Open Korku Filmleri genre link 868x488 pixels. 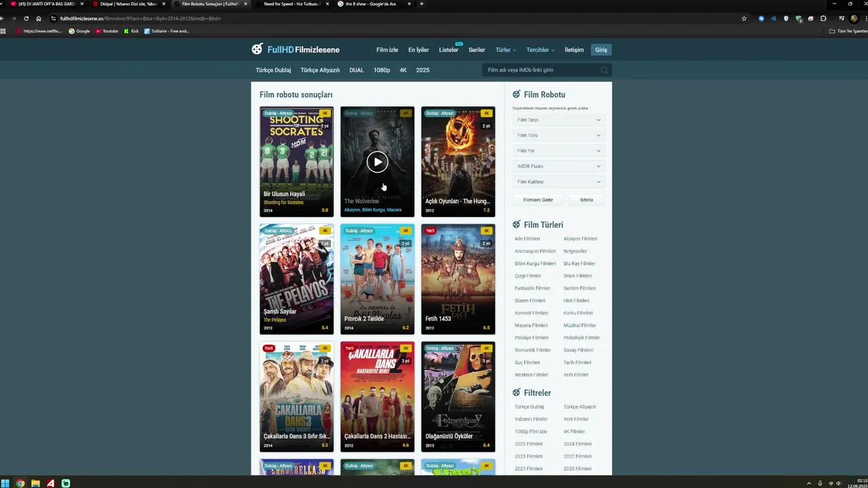pyautogui.click(x=578, y=313)
